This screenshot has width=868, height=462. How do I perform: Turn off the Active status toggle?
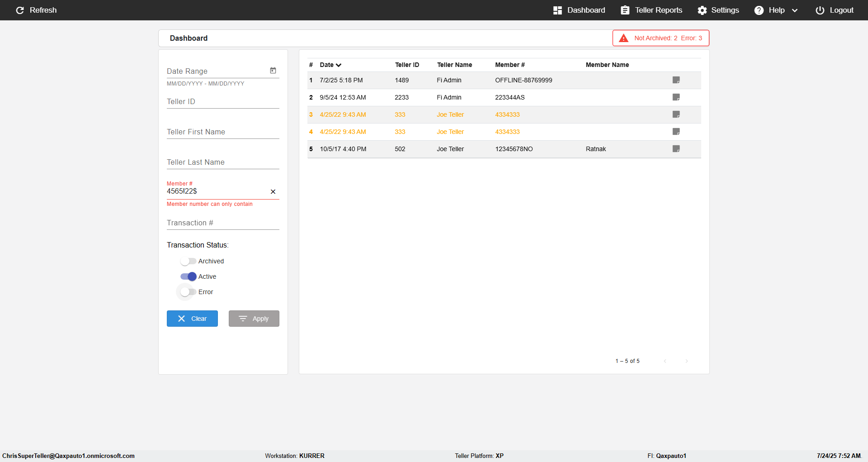(188, 276)
